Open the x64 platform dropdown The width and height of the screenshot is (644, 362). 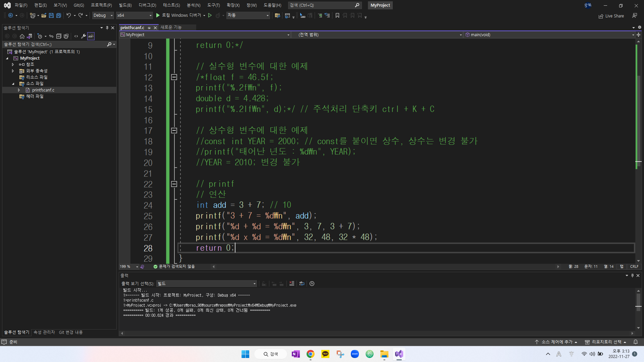[x=134, y=15]
